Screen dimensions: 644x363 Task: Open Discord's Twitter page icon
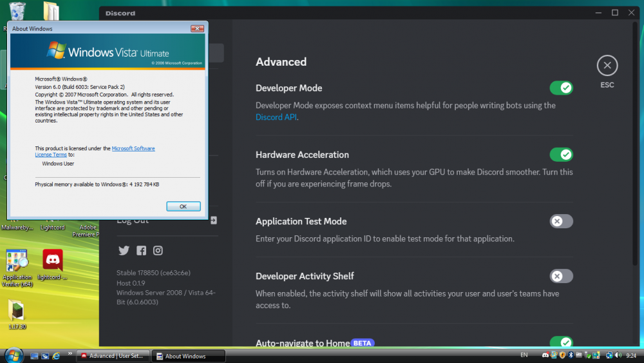(124, 251)
